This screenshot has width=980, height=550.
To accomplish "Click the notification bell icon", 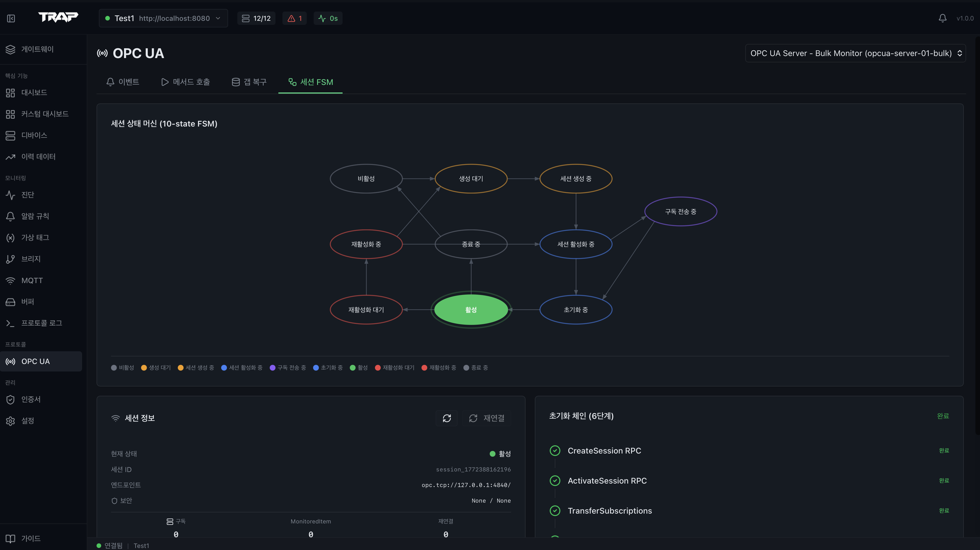I will pyautogui.click(x=942, y=18).
